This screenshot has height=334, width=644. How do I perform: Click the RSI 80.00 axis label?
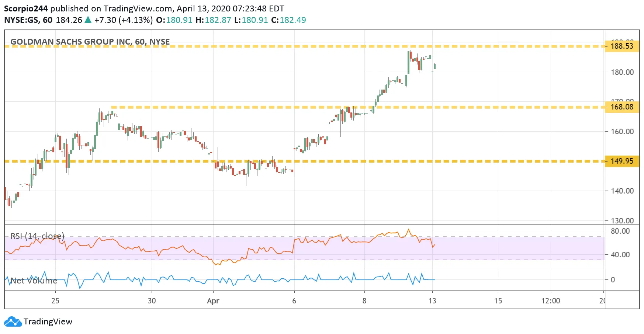tap(620, 231)
